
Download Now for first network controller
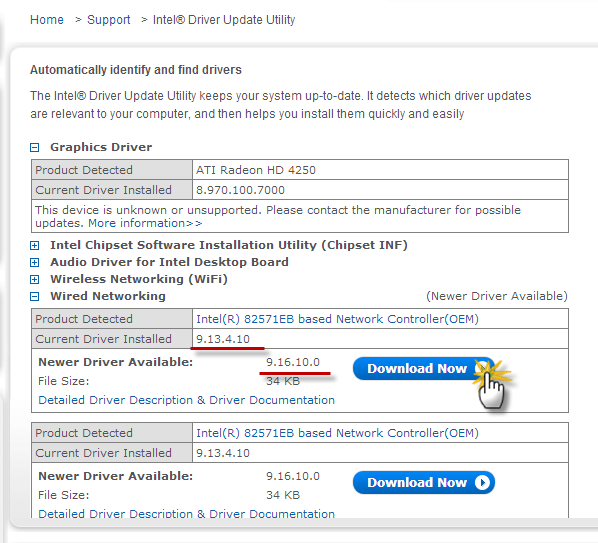point(424,368)
